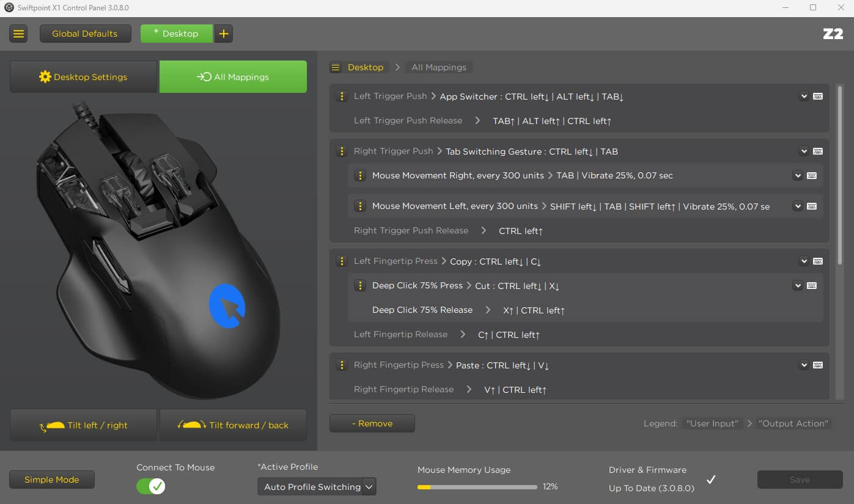
Task: Open options dots for Mouse Movement Left row
Action: [360, 206]
